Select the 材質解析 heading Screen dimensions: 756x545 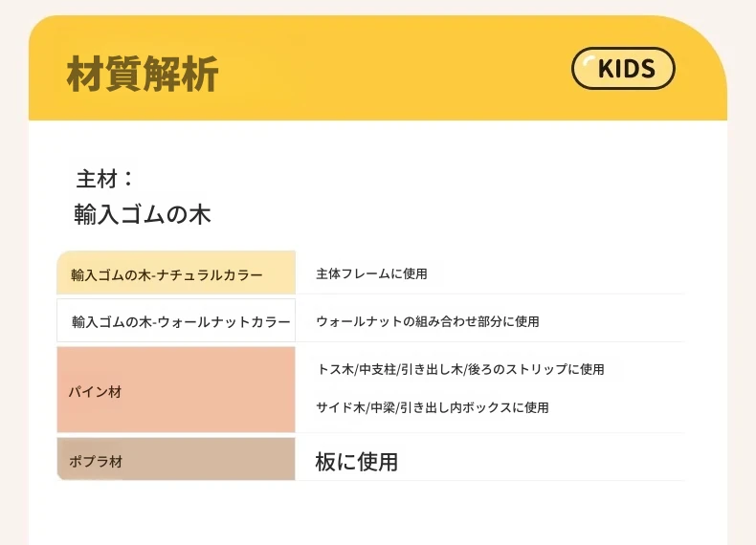point(143,74)
